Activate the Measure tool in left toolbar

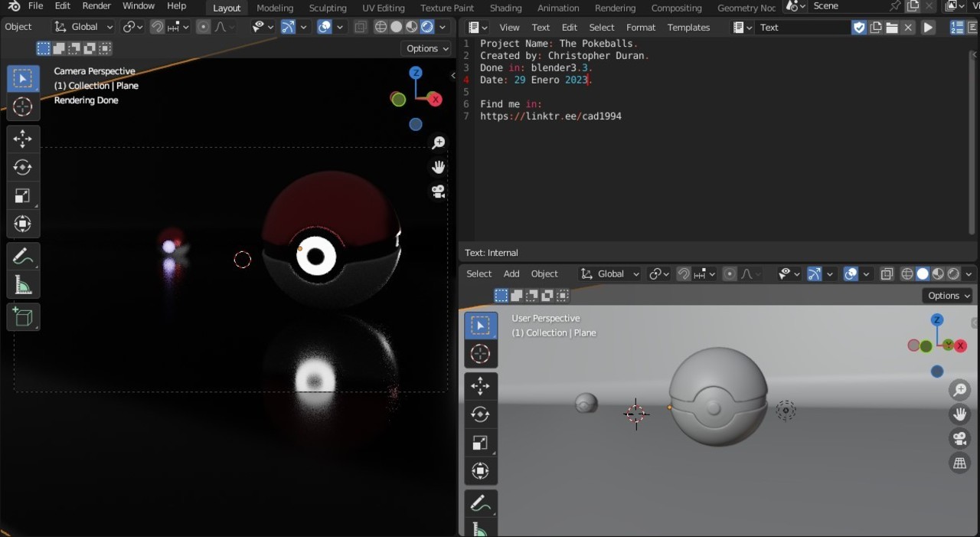point(22,286)
